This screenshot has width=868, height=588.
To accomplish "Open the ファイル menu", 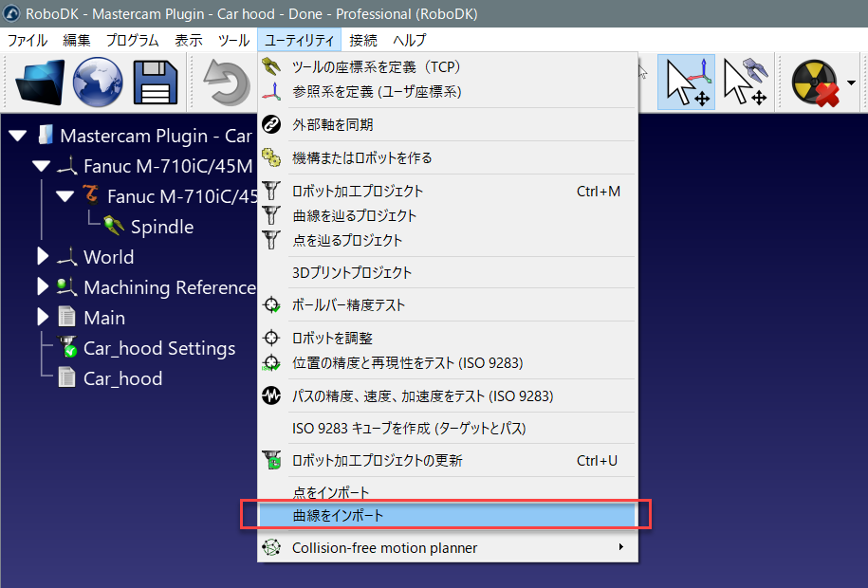I will [x=28, y=41].
